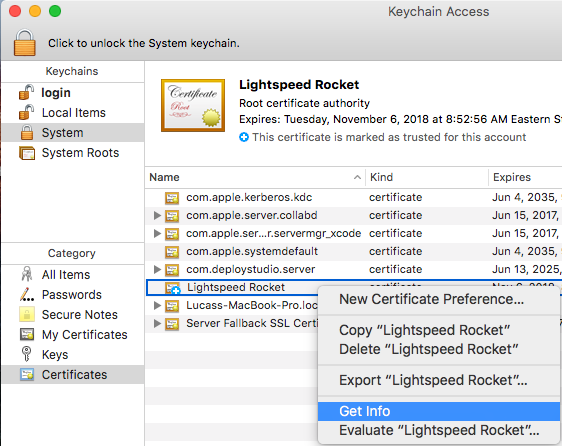
Task: Toggle the Name column sort arrow
Action: coord(357,177)
